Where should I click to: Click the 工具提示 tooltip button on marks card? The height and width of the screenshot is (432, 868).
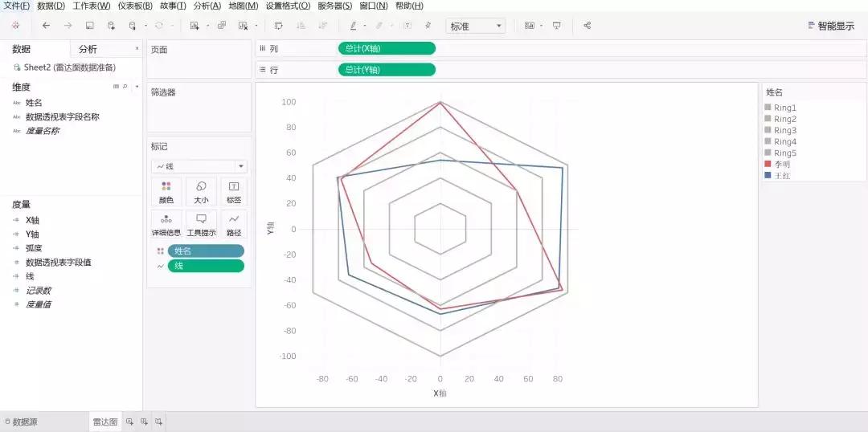point(201,224)
